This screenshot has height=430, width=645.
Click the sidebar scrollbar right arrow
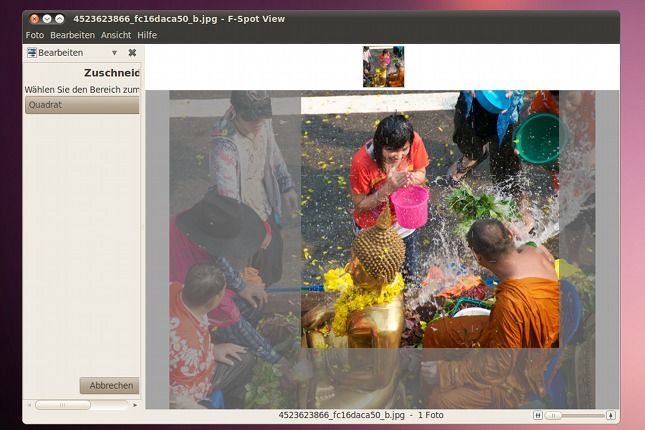point(135,405)
